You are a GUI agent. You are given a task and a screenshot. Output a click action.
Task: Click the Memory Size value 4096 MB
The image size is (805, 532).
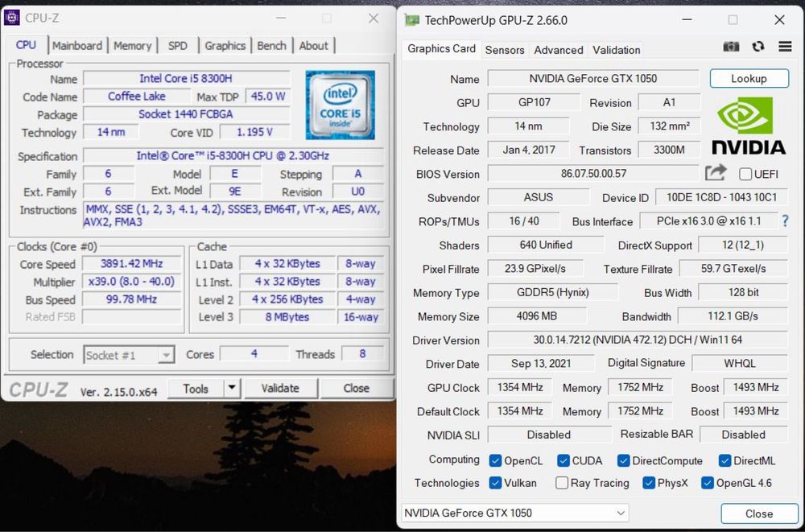pyautogui.click(x=536, y=315)
